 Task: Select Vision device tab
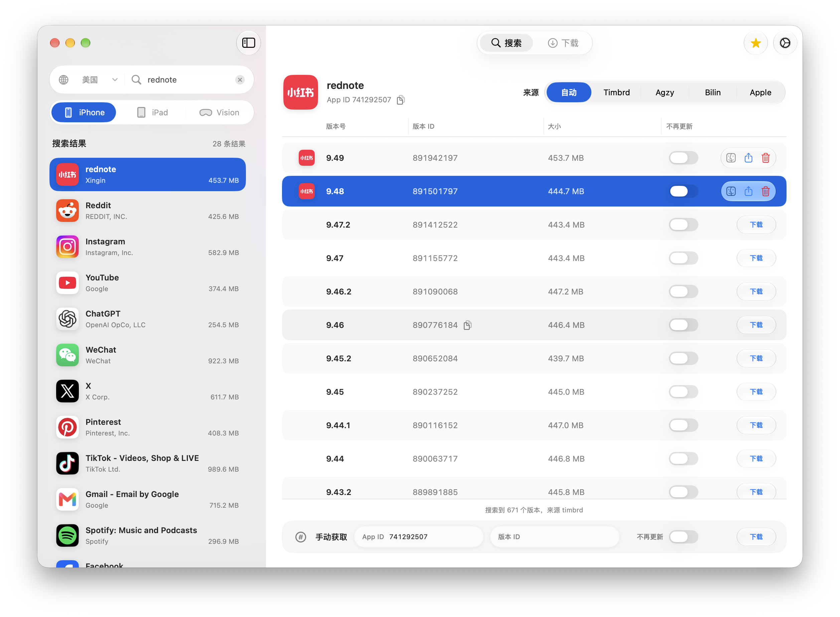(x=219, y=112)
